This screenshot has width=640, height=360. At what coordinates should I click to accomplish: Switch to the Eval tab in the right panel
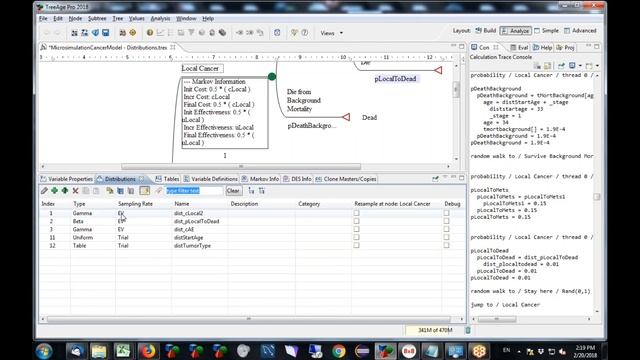coord(519,47)
